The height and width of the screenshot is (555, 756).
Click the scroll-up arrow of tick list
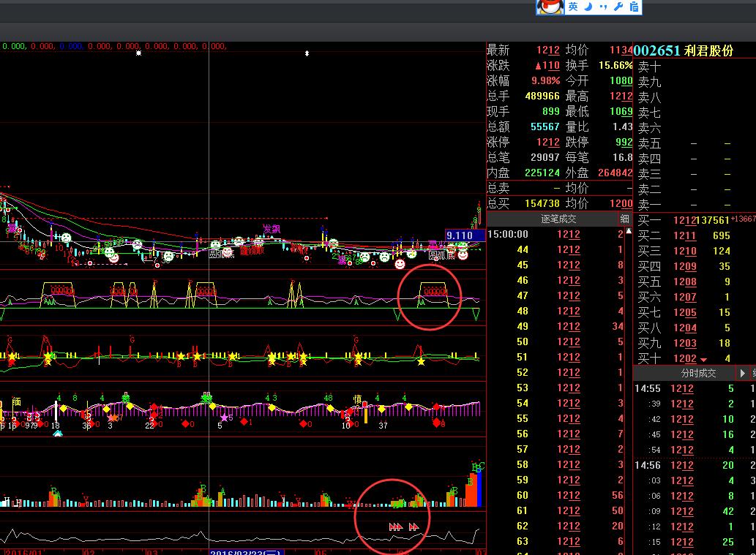coord(628,231)
